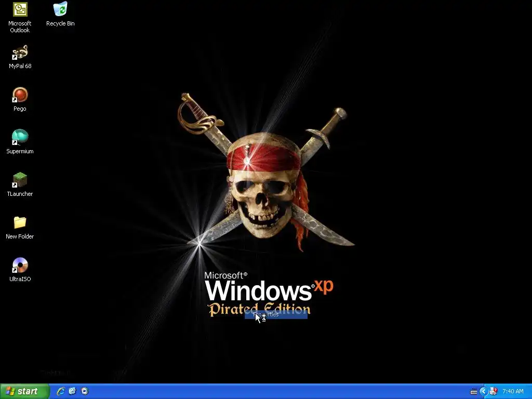Select the MyPal 68 browser shortcut

click(x=20, y=57)
